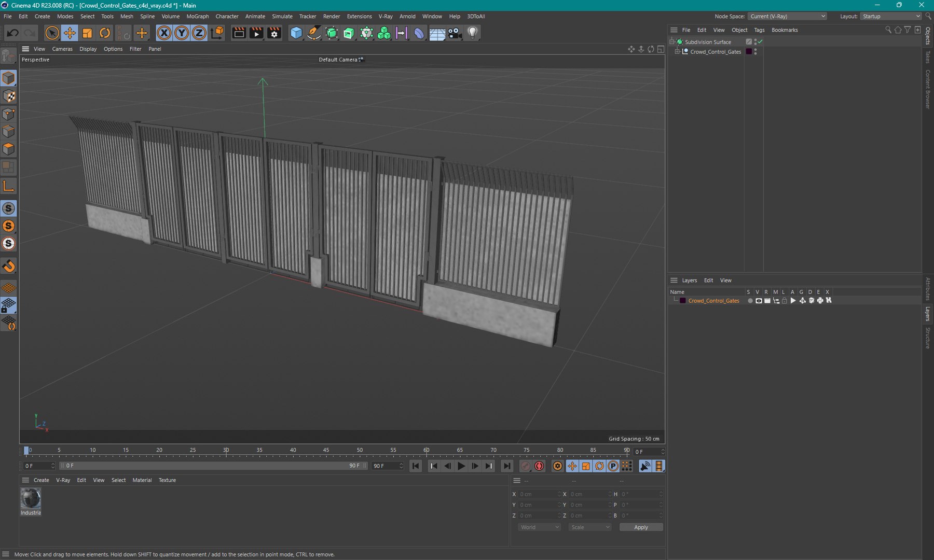This screenshot has height=560, width=934.
Task: Toggle autokeying button
Action: tap(539, 466)
